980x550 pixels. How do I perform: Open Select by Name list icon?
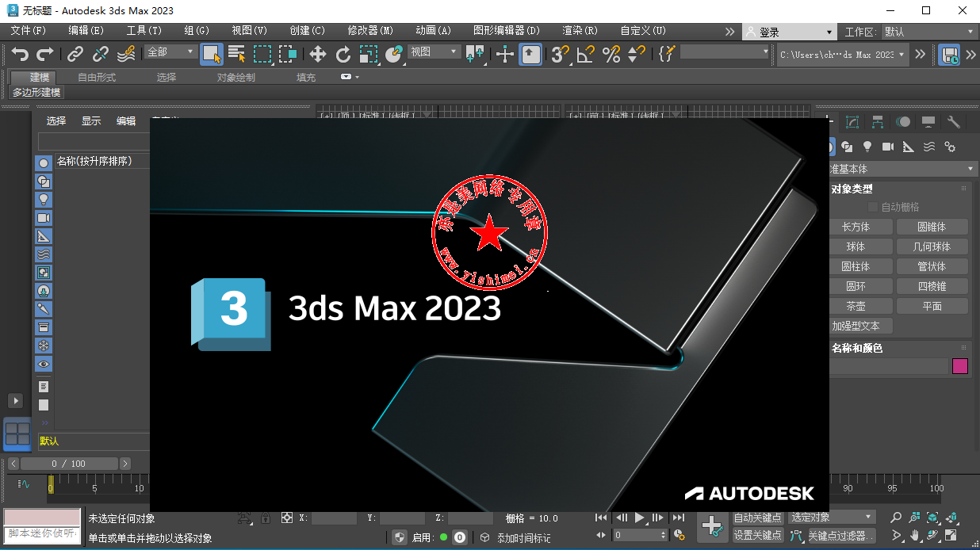[236, 54]
